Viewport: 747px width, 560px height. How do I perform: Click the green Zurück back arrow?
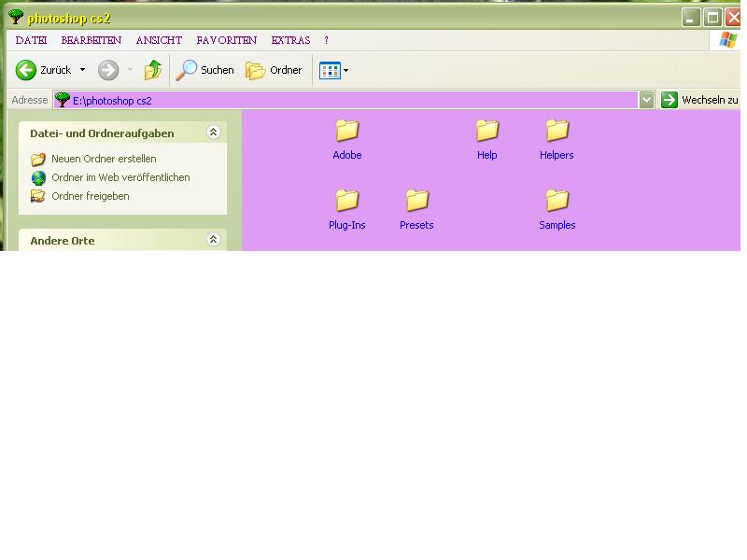tap(26, 70)
